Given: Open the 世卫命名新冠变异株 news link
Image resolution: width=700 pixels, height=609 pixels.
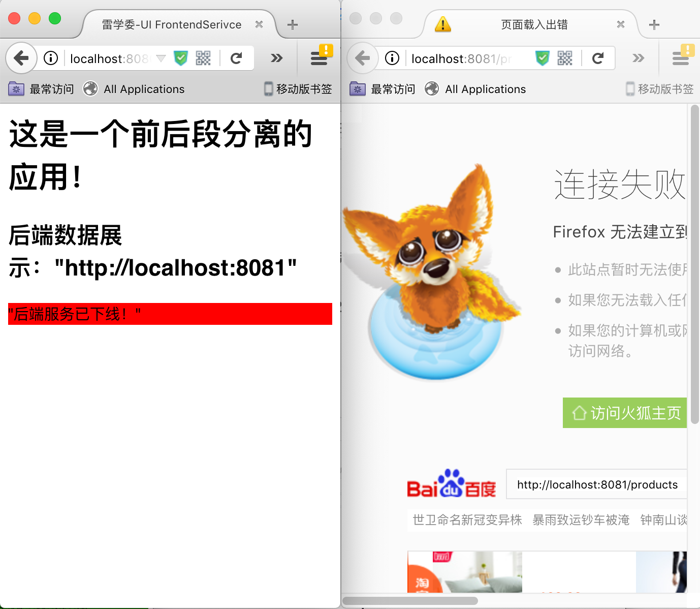Looking at the screenshot, I should (x=466, y=520).
